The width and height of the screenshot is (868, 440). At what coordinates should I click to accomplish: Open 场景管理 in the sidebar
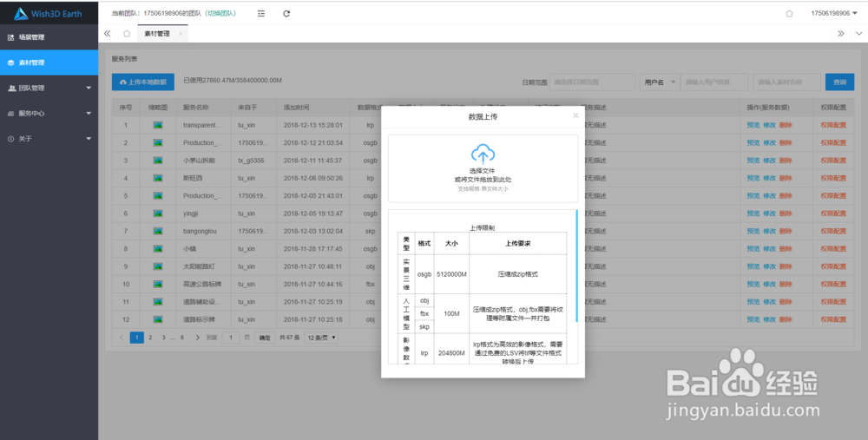click(x=49, y=37)
